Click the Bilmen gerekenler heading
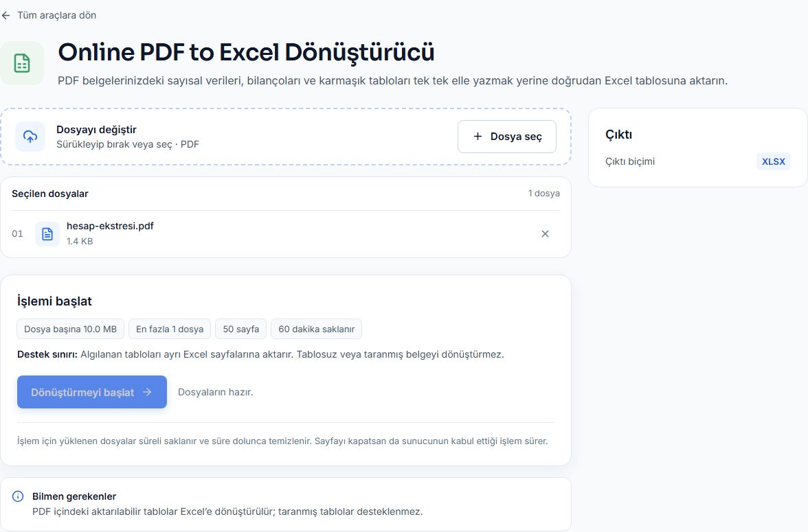 [74, 496]
